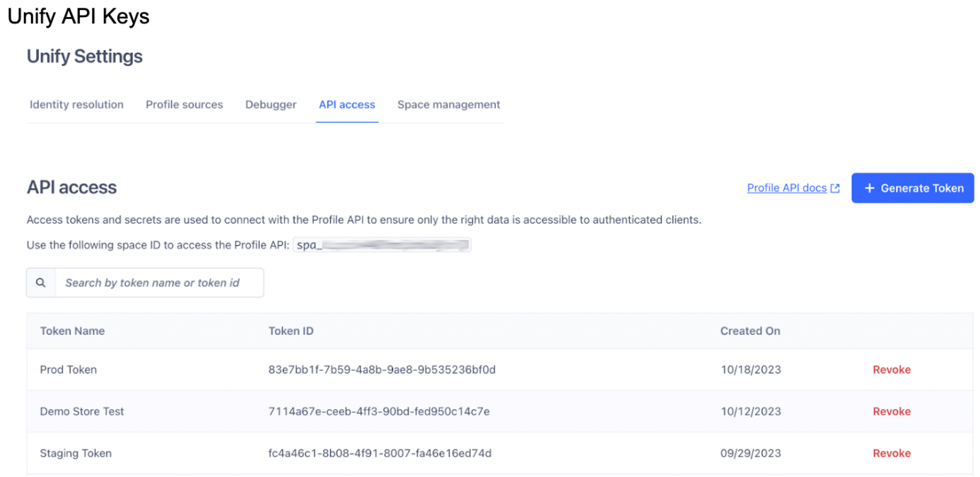The height and width of the screenshot is (477, 980).
Task: Click the Generate Token button
Action: coord(912,188)
